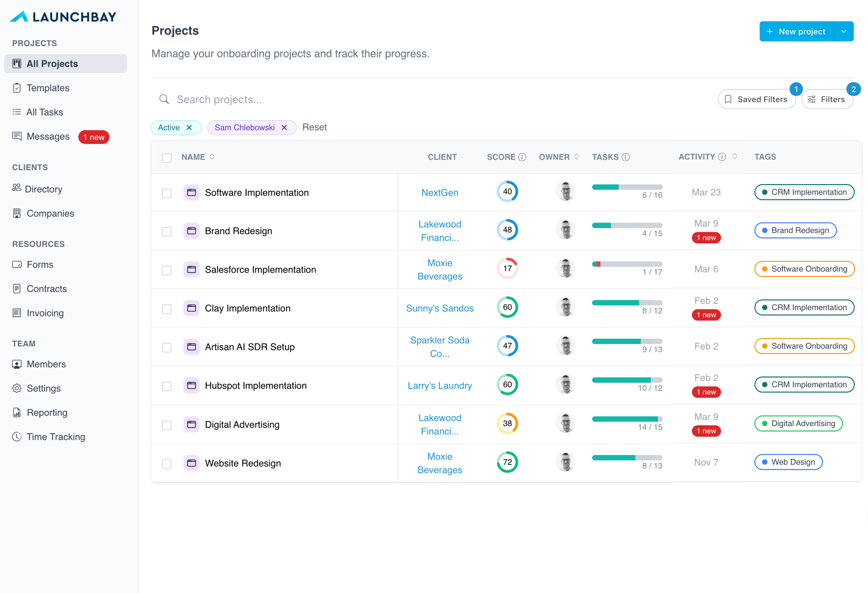Open the New project dropdown arrow
The image size is (868, 593).
point(844,31)
